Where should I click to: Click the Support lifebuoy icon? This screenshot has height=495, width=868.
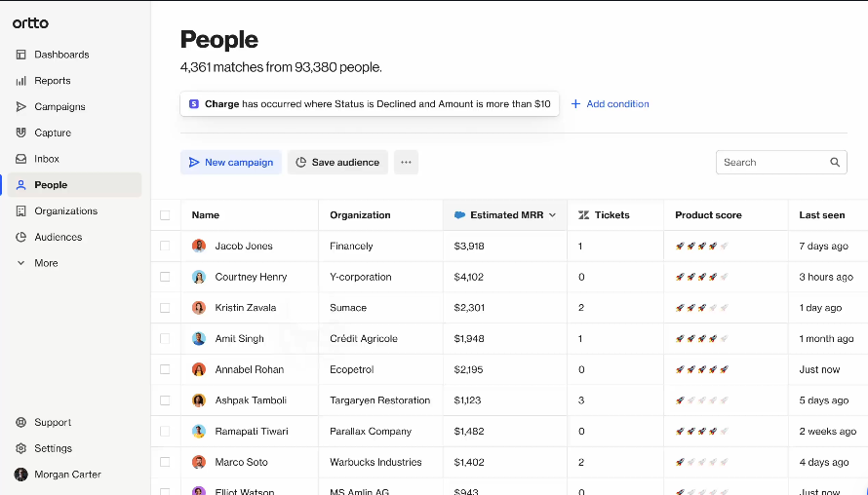[21, 423]
